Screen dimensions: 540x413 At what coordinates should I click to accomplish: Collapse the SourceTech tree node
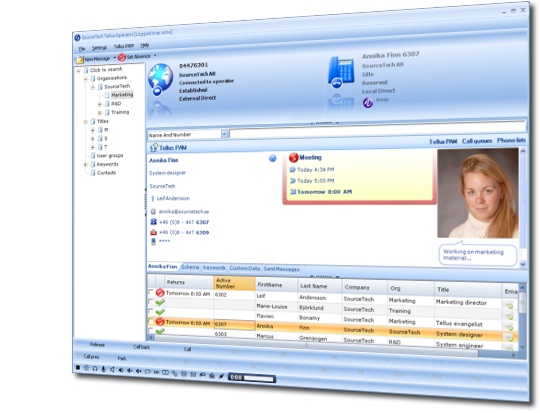93,87
